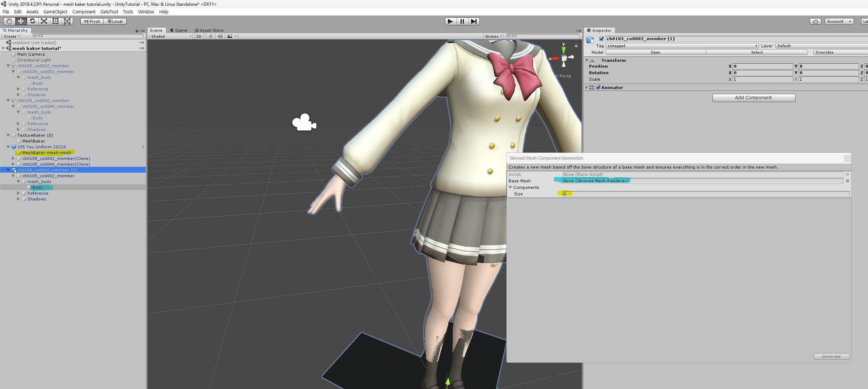
Task: Click the Add Component button
Action: point(753,98)
